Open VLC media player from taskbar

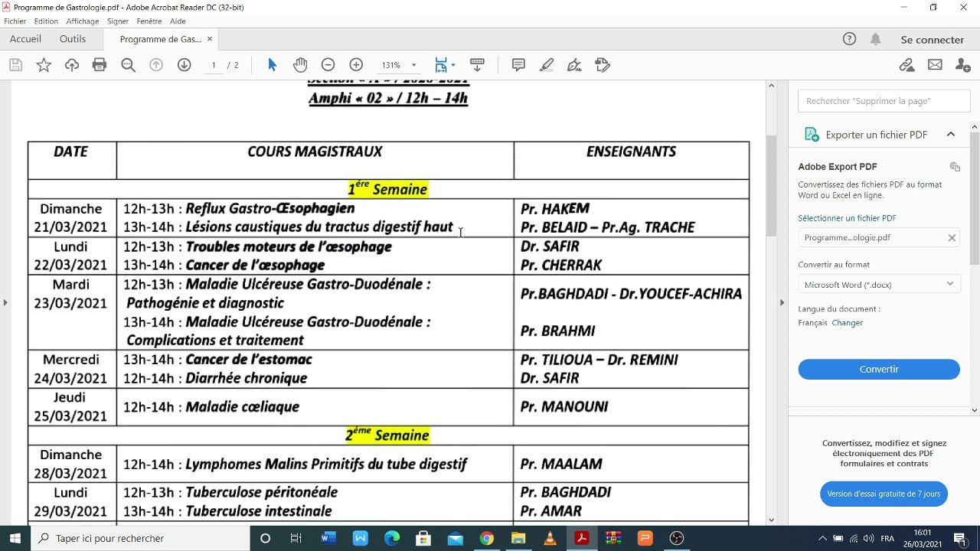click(550, 539)
